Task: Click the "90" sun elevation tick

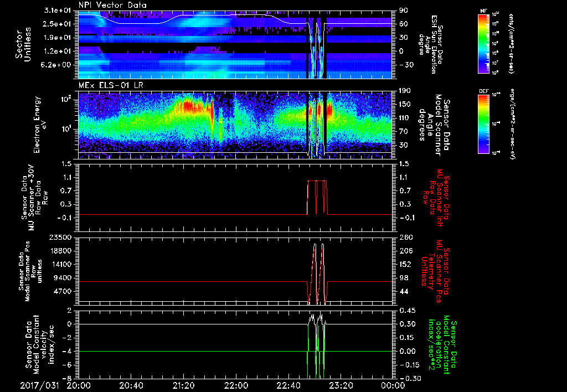Action: pyautogui.click(x=403, y=11)
